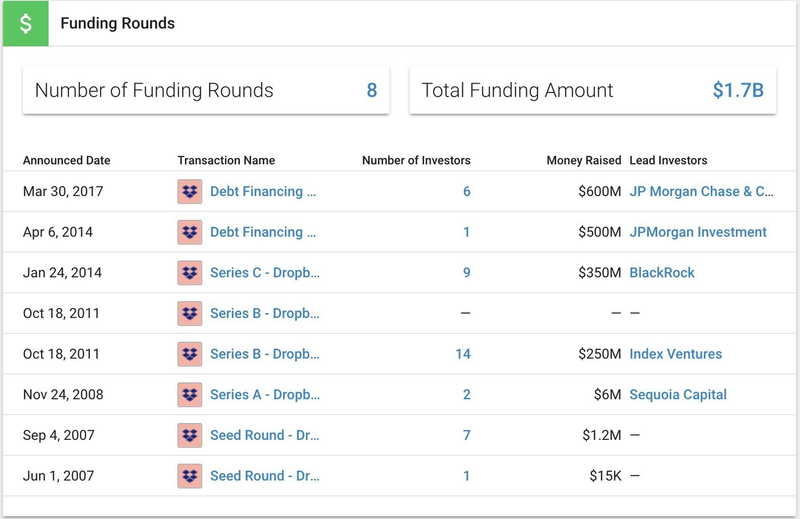
Task: Click the Dropbox logo in the Nov 24, 2008 row
Action: (190, 395)
